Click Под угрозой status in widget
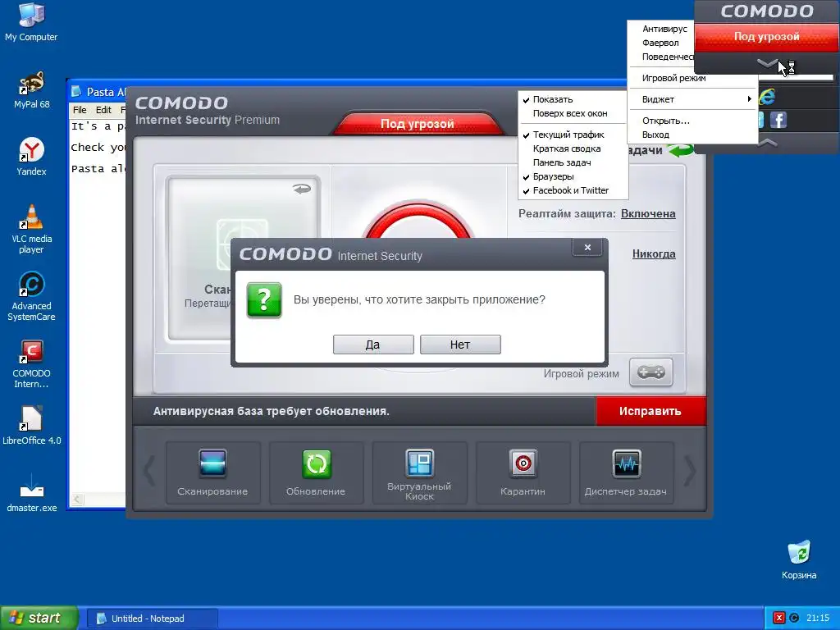 (x=767, y=36)
